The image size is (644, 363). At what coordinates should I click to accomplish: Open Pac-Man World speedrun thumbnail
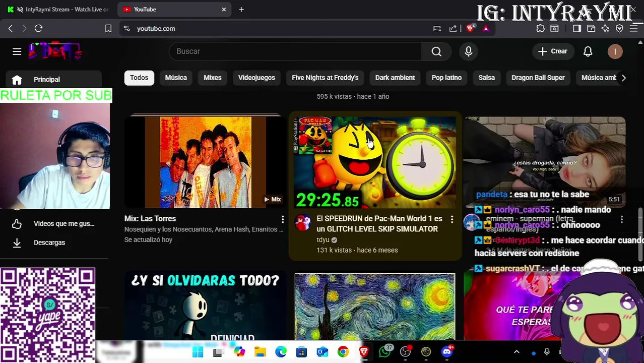click(x=375, y=162)
